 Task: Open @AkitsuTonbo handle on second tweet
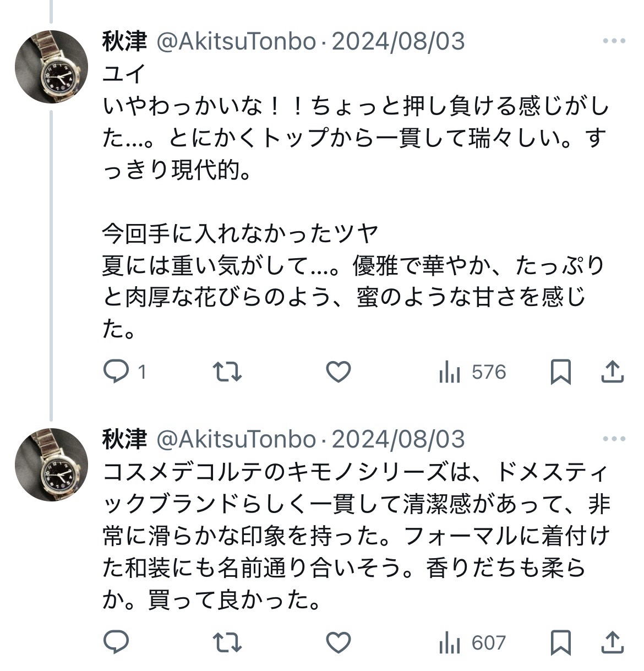[x=237, y=439]
